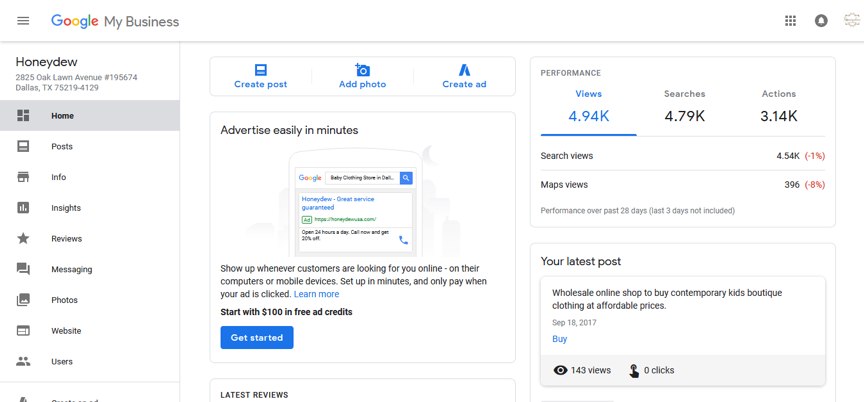Click the Reviews star icon
The height and width of the screenshot is (402, 864).
(x=23, y=238)
